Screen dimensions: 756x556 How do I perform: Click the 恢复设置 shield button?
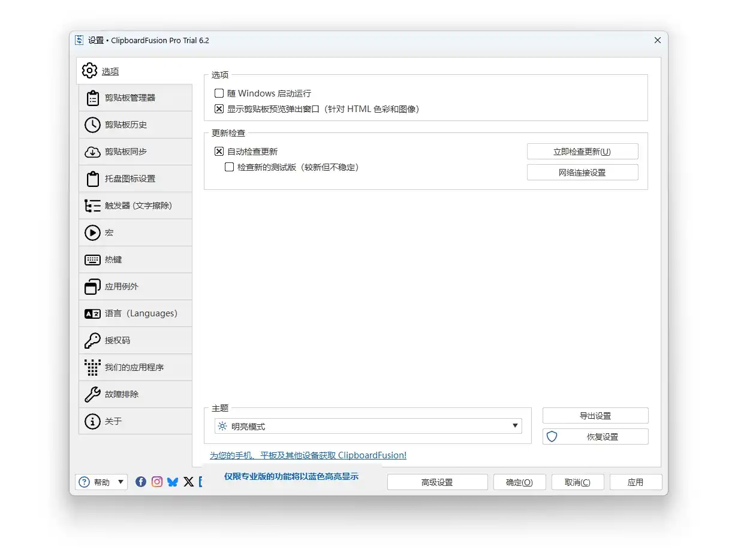(x=595, y=437)
